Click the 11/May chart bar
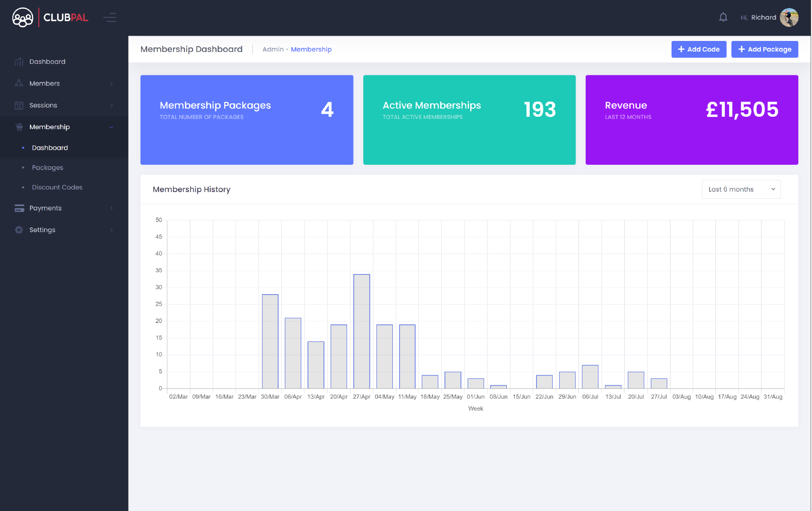Screen dimensions: 812x511 [x=407, y=357]
